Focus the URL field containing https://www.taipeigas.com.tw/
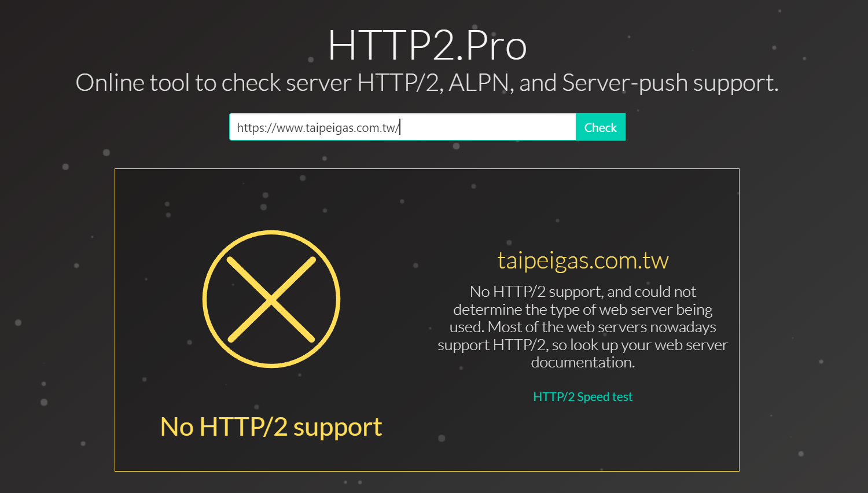Screen dimensions: 868x493 [403, 127]
